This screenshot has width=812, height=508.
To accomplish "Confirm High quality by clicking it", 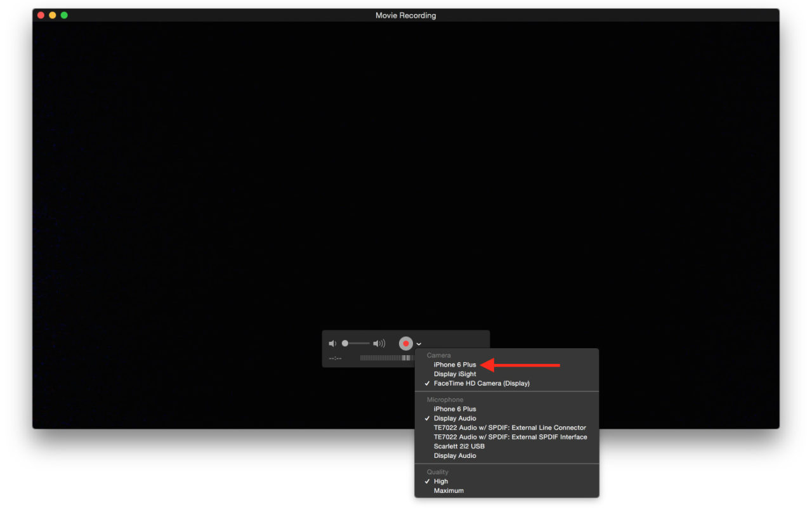I will (x=441, y=481).
